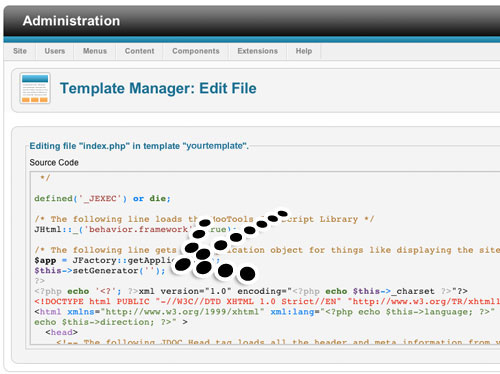Click the Template Manager: Edit File heading
The image size is (500, 374).
pyautogui.click(x=158, y=88)
